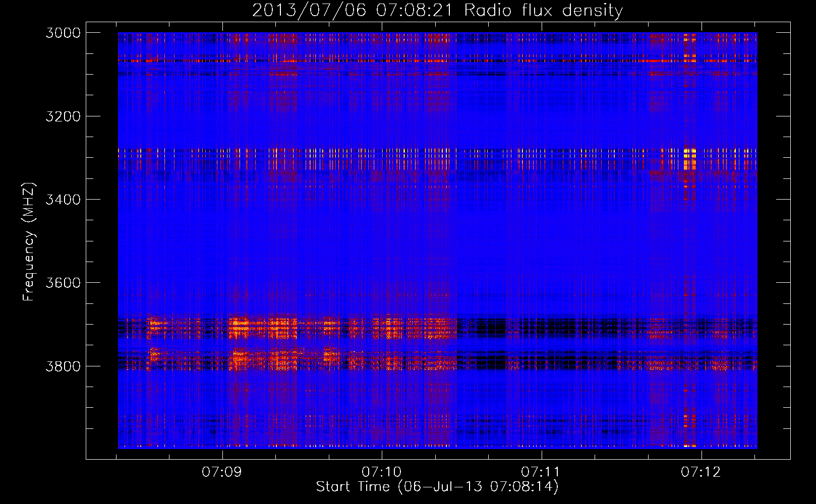Click the 07:12 time tick label
816x504 pixels.
pyautogui.click(x=701, y=472)
